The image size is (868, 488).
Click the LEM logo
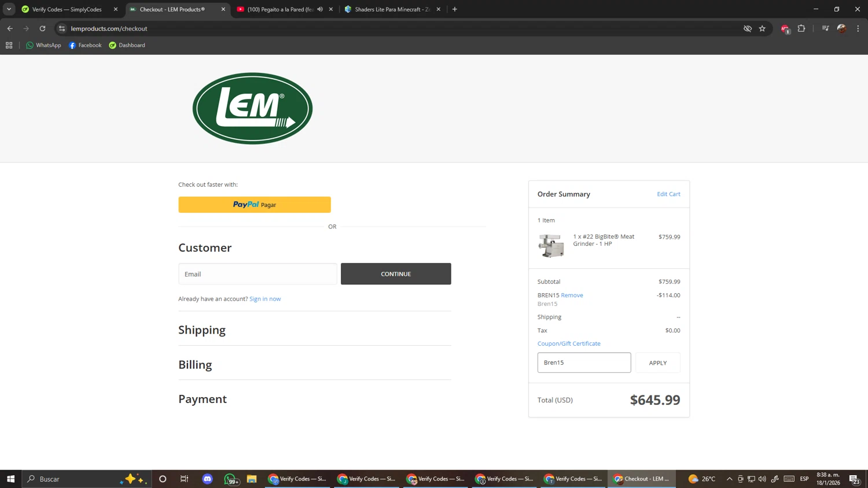point(252,108)
